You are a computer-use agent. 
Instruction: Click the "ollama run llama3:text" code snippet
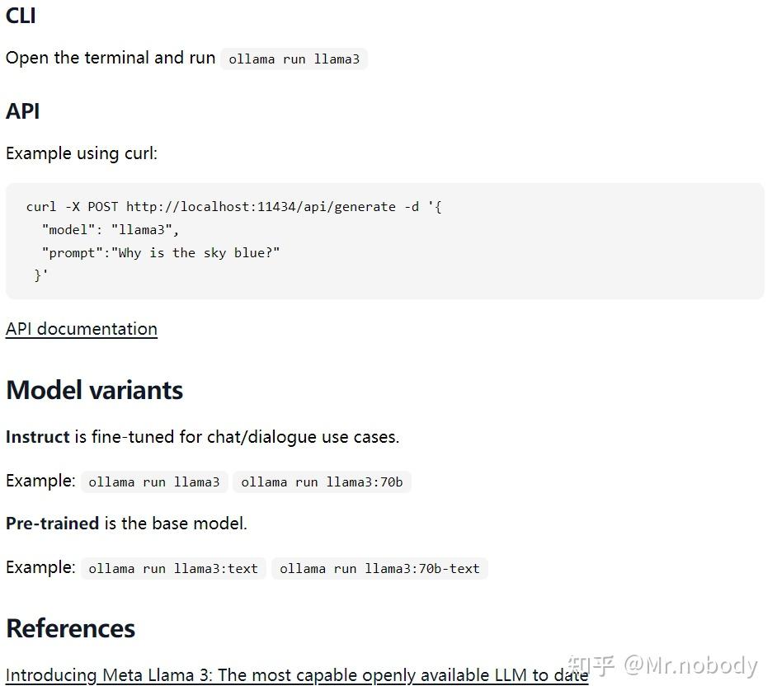pyautogui.click(x=173, y=569)
